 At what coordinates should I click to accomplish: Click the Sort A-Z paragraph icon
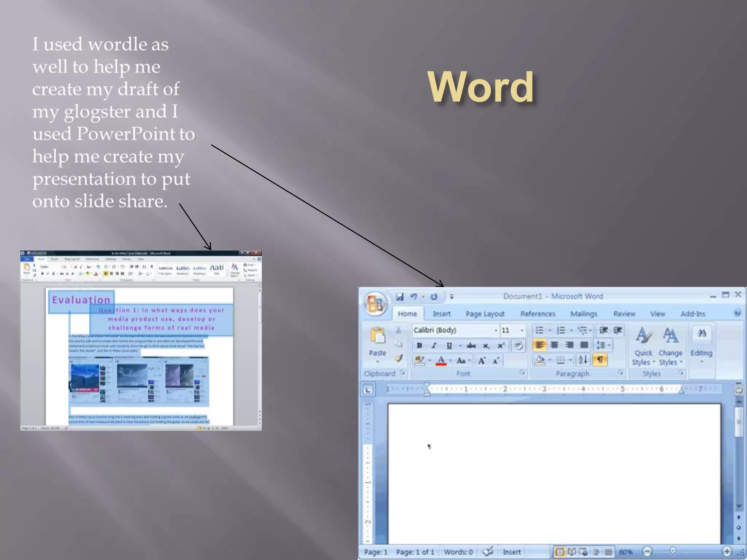point(583,360)
